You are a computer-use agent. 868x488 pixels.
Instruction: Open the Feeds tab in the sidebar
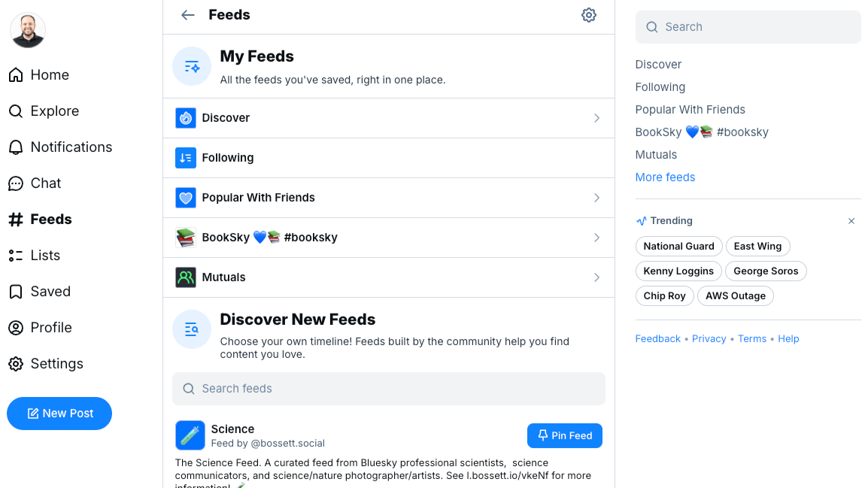tap(16, 219)
